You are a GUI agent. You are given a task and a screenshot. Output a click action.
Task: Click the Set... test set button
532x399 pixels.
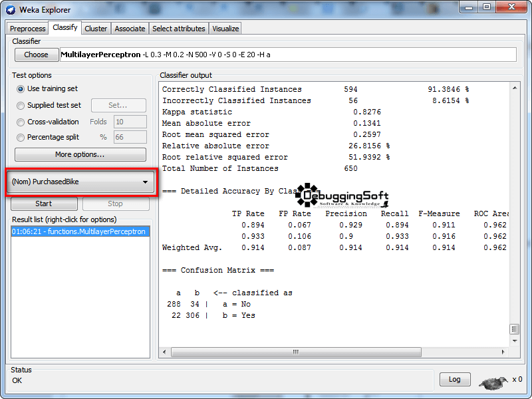point(118,106)
